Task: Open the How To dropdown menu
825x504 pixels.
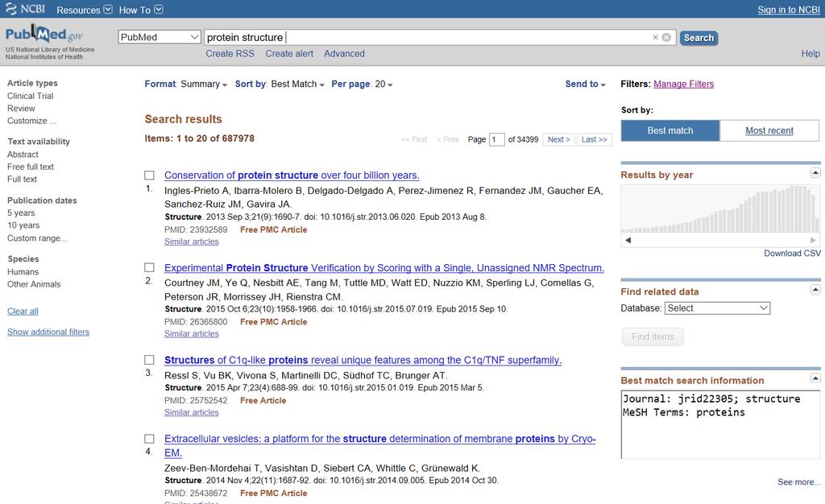Action: [x=141, y=10]
